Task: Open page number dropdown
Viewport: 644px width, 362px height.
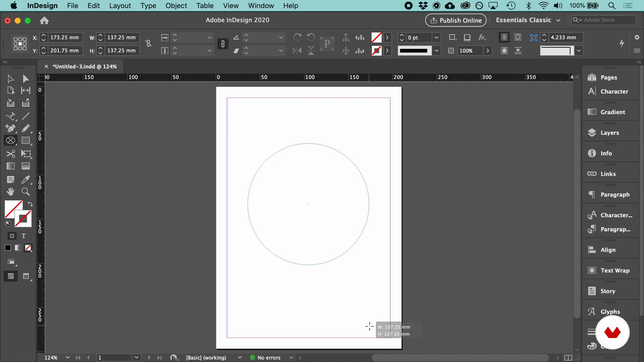Action: (x=137, y=358)
